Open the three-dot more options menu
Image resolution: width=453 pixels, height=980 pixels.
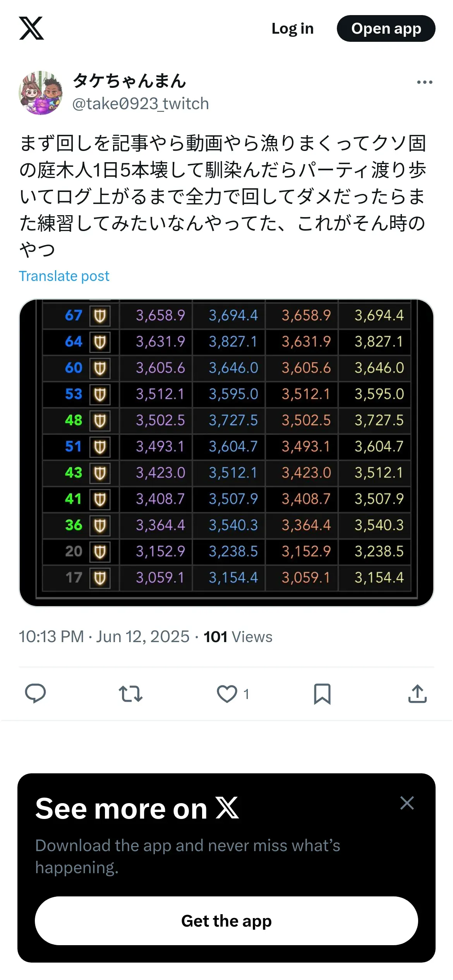(x=424, y=82)
